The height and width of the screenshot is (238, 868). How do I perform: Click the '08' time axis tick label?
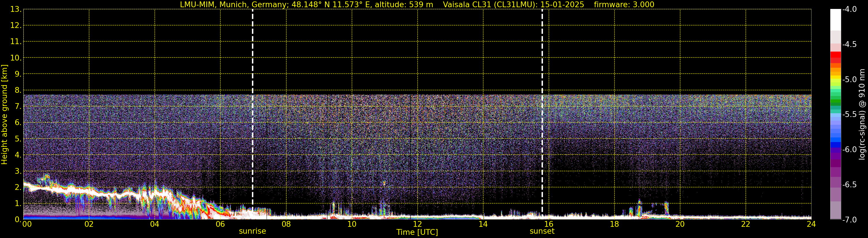(286, 224)
